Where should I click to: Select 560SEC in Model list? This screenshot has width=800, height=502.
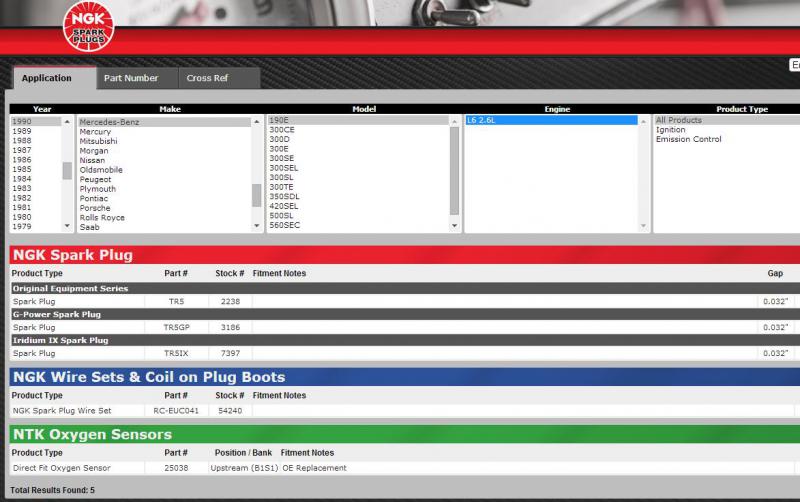(x=285, y=225)
